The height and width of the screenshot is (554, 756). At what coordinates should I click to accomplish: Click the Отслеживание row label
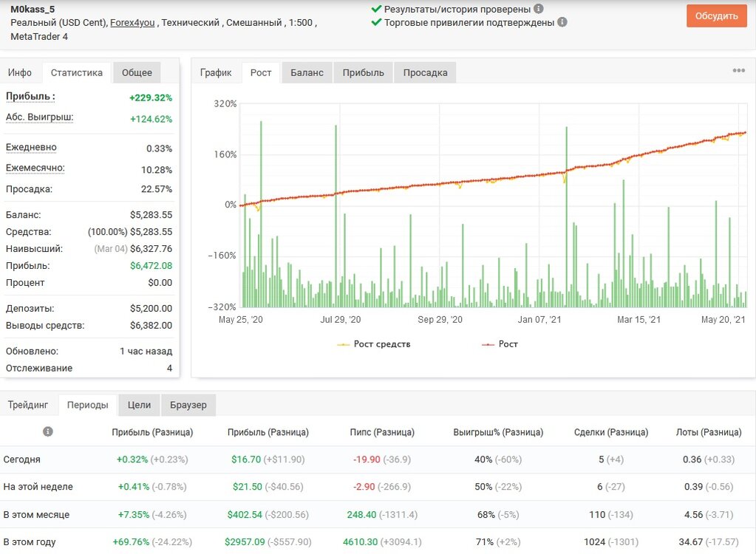point(39,368)
